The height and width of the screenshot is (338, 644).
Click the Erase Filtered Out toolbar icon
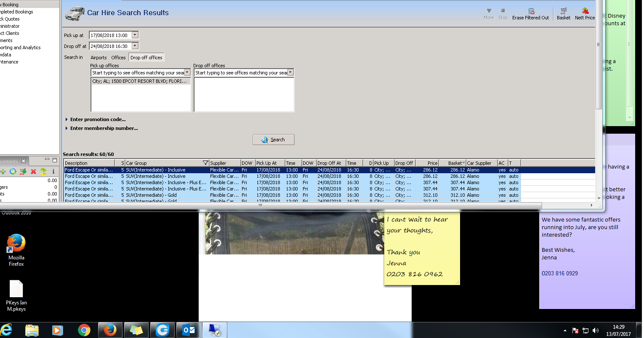pyautogui.click(x=531, y=11)
